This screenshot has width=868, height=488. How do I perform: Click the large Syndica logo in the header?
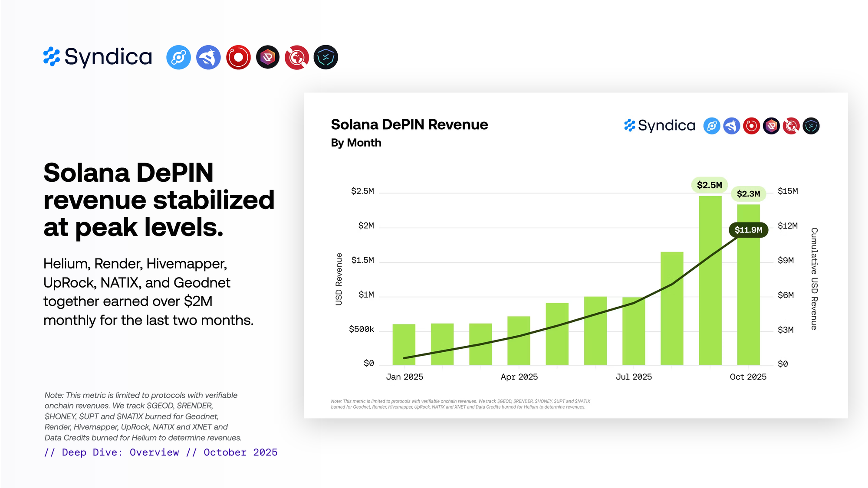coord(98,57)
